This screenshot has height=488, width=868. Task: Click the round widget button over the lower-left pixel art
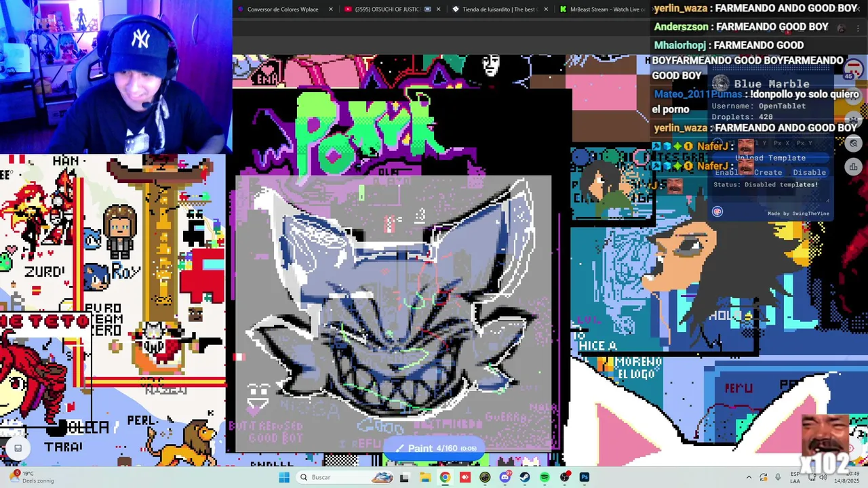[x=18, y=448]
